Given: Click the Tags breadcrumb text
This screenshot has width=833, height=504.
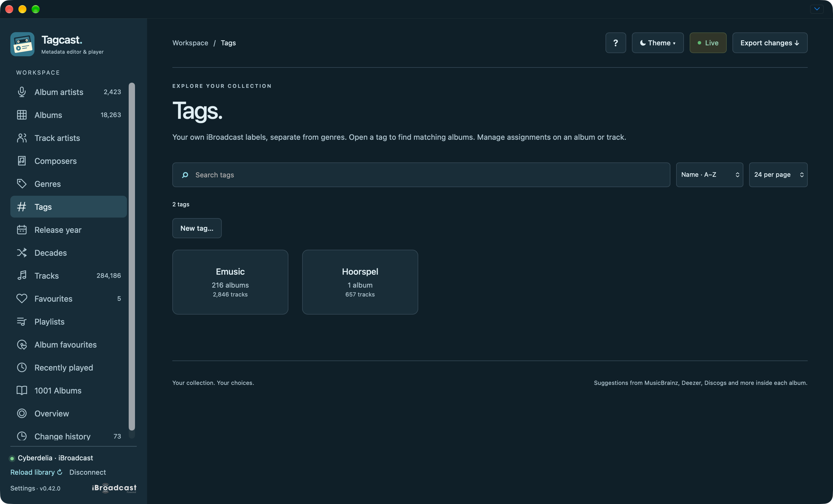Looking at the screenshot, I should (228, 43).
